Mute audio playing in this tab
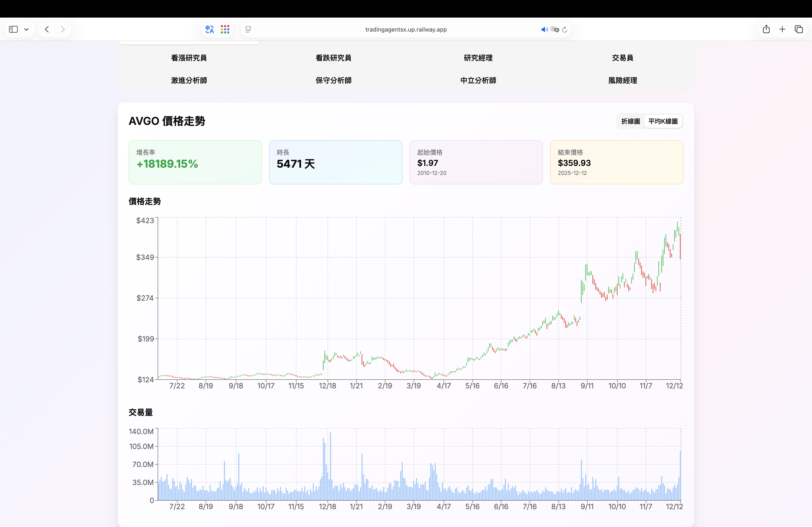 click(x=544, y=29)
